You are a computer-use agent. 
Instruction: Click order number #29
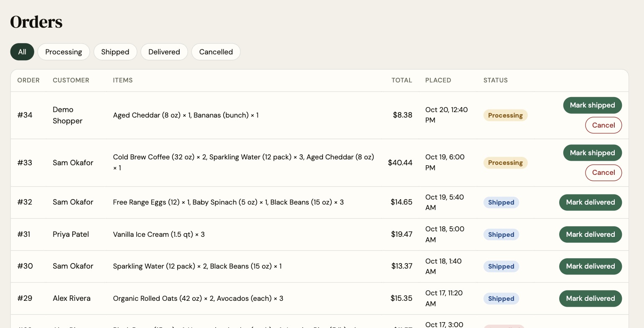pyautogui.click(x=25, y=298)
